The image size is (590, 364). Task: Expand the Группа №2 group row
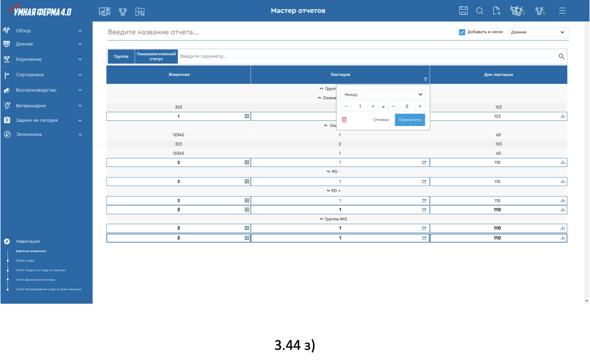coord(321,219)
